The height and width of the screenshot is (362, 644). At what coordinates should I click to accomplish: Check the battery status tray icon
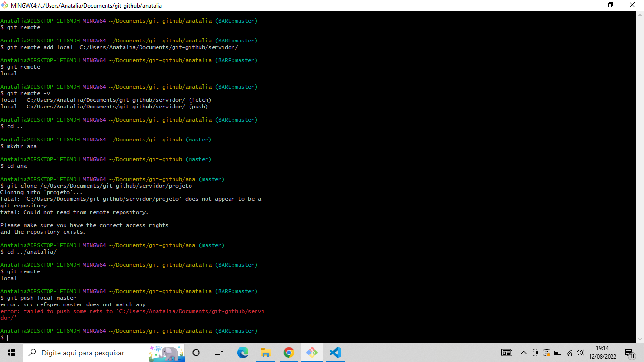tap(558, 353)
